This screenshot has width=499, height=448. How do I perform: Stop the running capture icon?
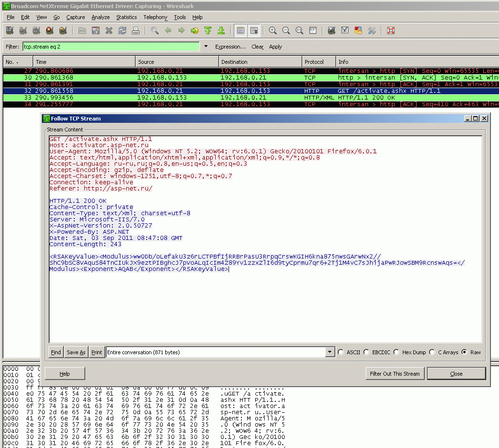(x=50, y=30)
